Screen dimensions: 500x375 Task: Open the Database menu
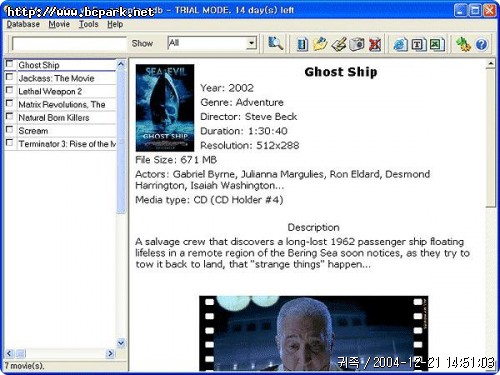point(23,24)
